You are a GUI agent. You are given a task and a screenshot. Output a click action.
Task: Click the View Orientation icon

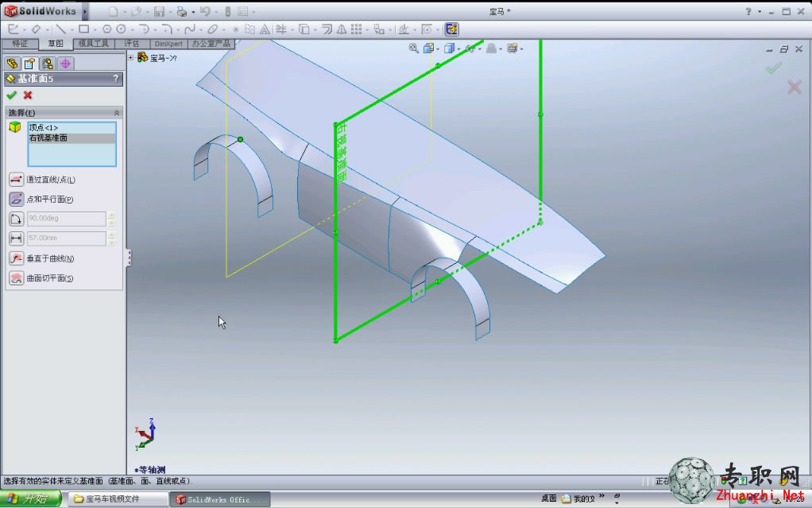click(x=428, y=48)
